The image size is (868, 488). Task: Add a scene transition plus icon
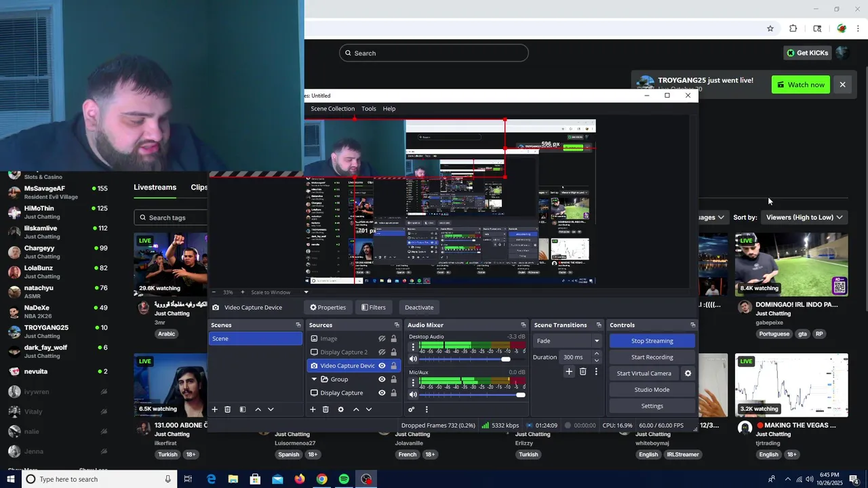click(569, 371)
